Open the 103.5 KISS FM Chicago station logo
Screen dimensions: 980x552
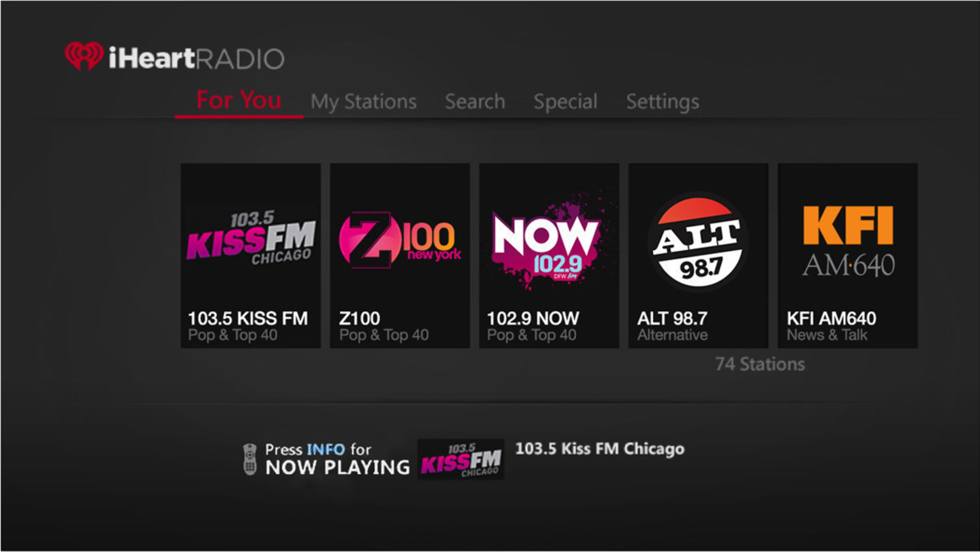click(x=251, y=238)
